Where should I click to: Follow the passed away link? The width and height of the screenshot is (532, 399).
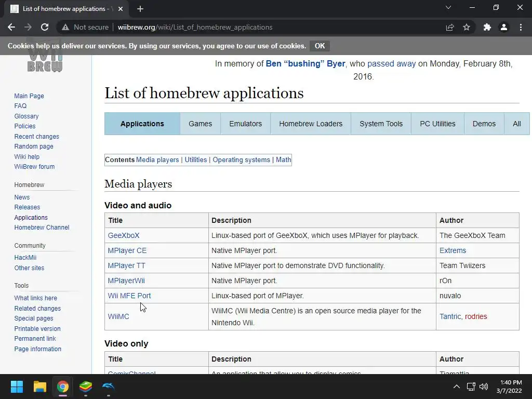(x=392, y=63)
